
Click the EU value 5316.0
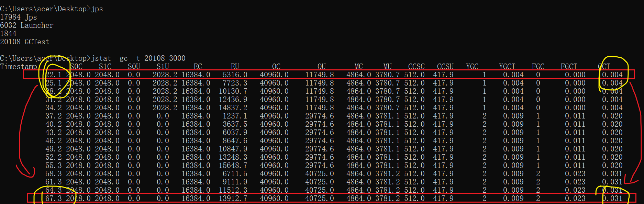pyautogui.click(x=235, y=75)
